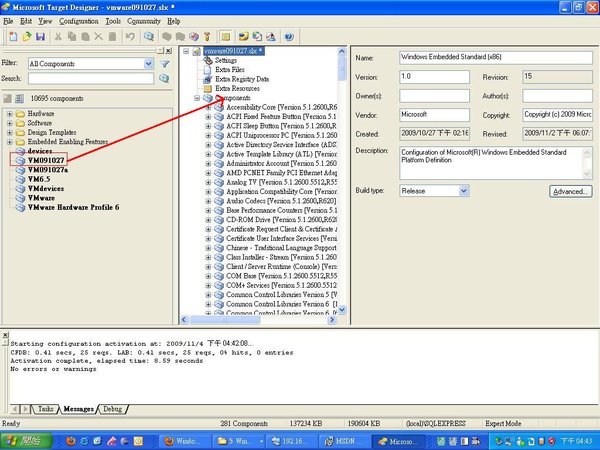Click the Advanced... button

pos(571,191)
